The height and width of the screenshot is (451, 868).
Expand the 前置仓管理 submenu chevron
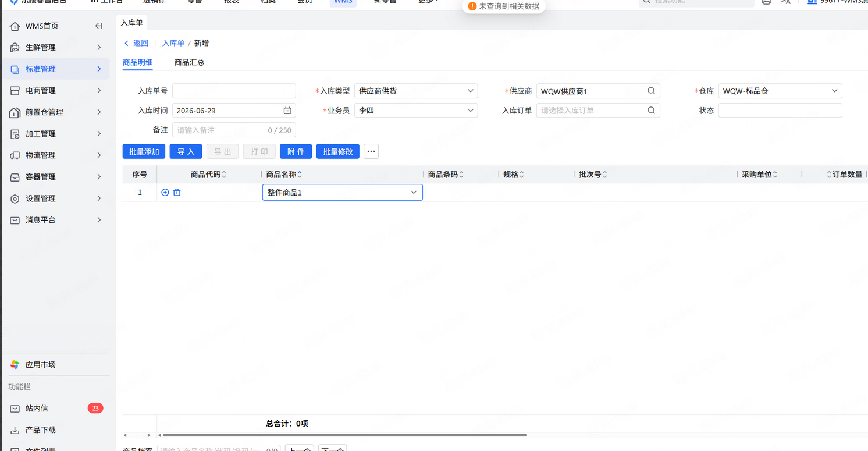click(x=99, y=112)
